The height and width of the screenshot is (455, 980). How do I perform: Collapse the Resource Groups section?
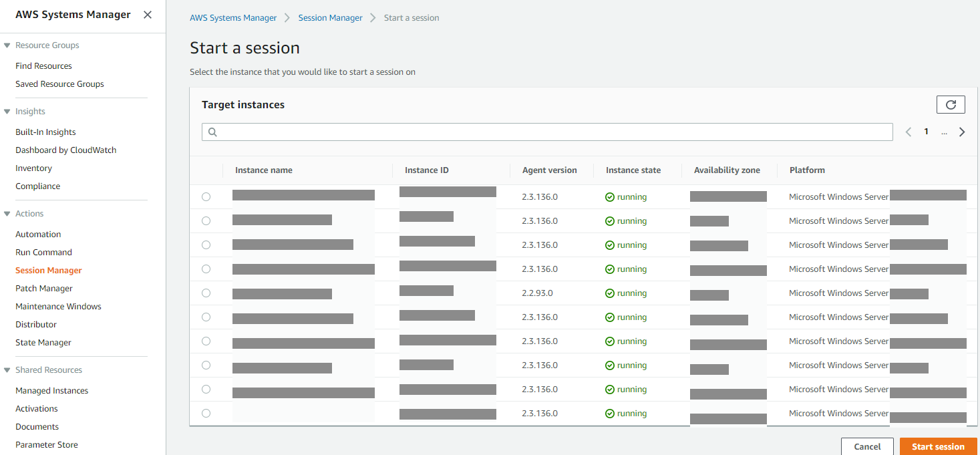[x=7, y=45]
